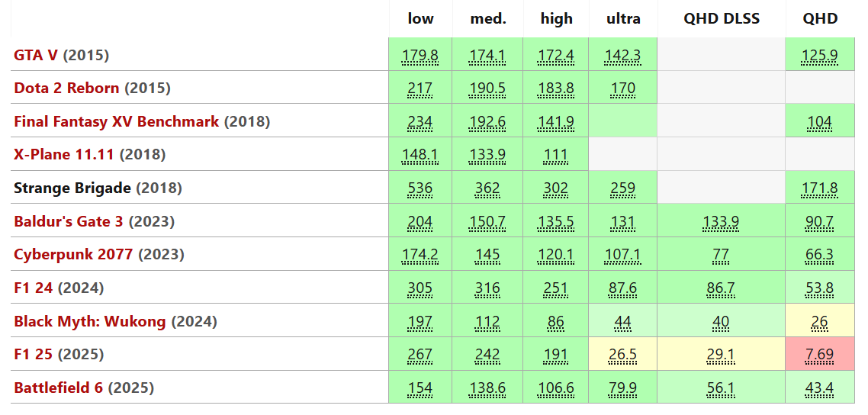The image size is (868, 415).
Task: Click Strange Brigade high value 302
Action: point(557,188)
